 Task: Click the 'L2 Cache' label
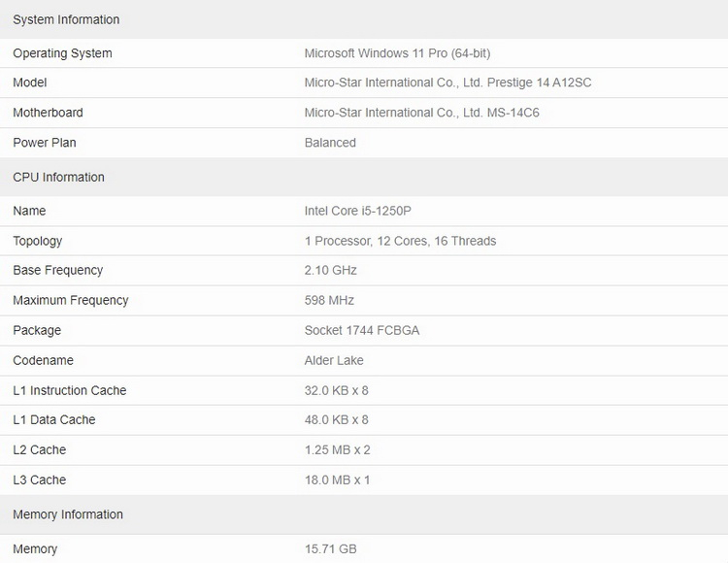[x=40, y=449]
